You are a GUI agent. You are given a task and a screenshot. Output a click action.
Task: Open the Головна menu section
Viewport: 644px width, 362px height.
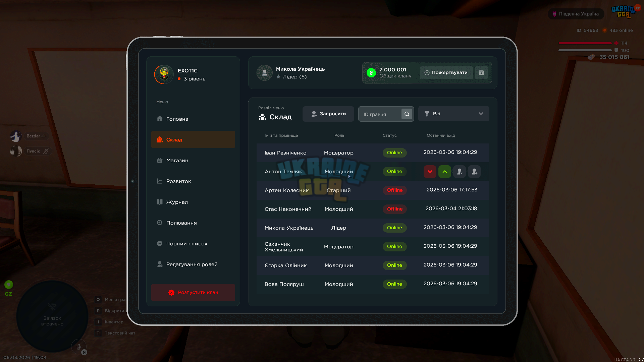coord(193,119)
